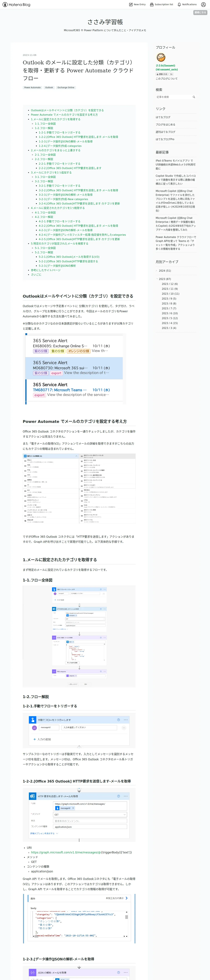Open the 2023 / 6 (10) archive
This screenshot has height=980, width=210.
pyautogui.click(x=170, y=313)
